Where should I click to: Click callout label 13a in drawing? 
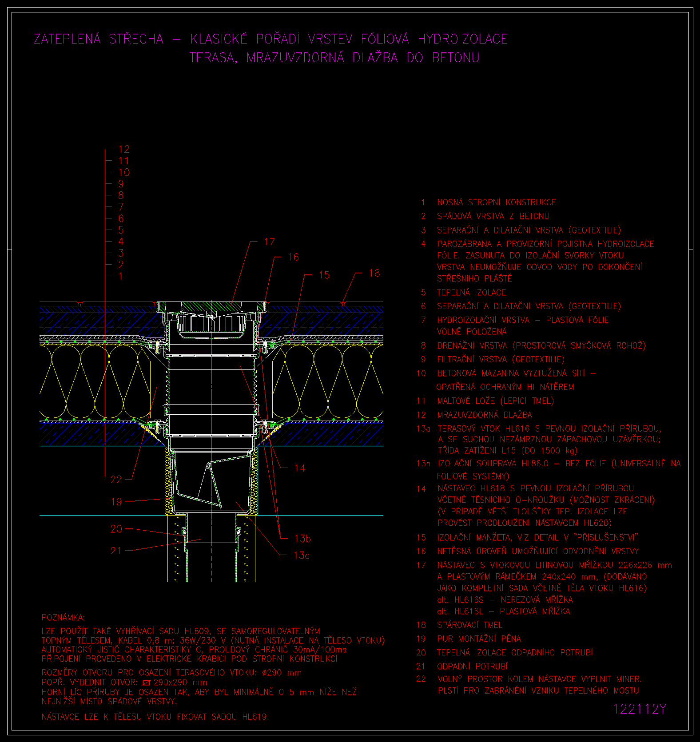tap(302, 555)
